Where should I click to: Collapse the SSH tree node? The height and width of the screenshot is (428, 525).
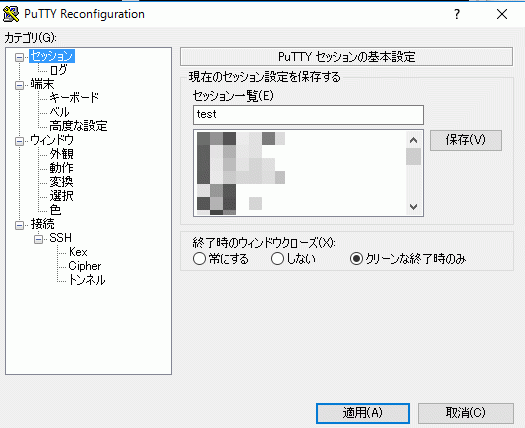39,239
